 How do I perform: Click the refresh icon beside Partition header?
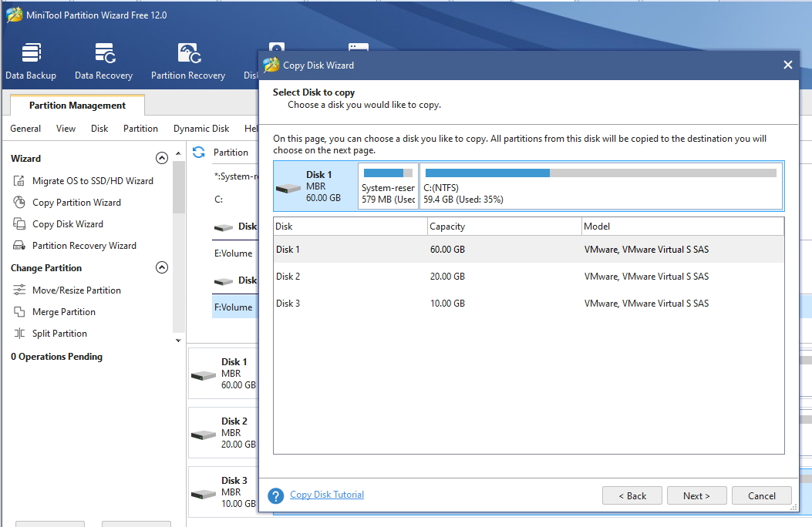[199, 152]
